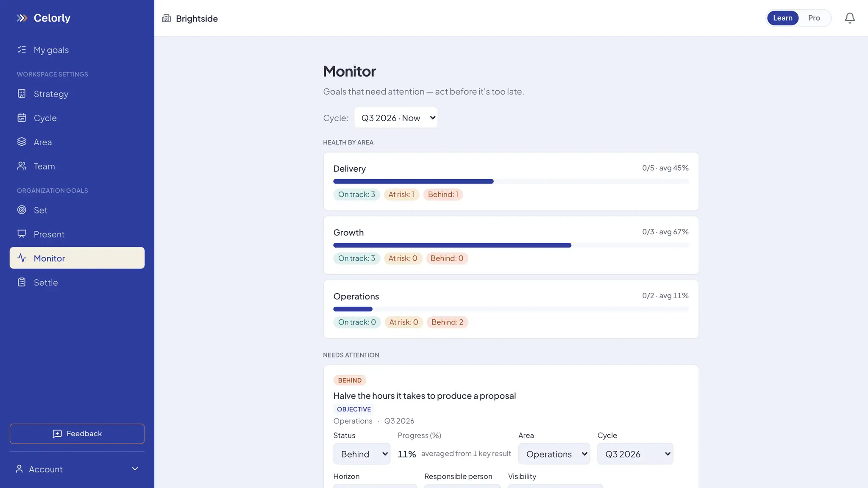Open the Cycle selector showing Q3 2026 · Now

pos(396,118)
